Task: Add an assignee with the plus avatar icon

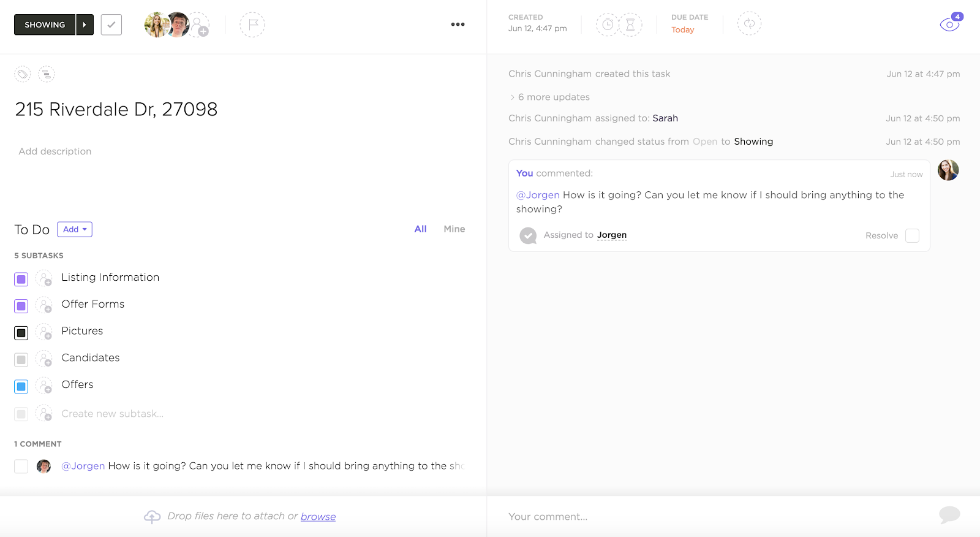Action: coord(199,25)
